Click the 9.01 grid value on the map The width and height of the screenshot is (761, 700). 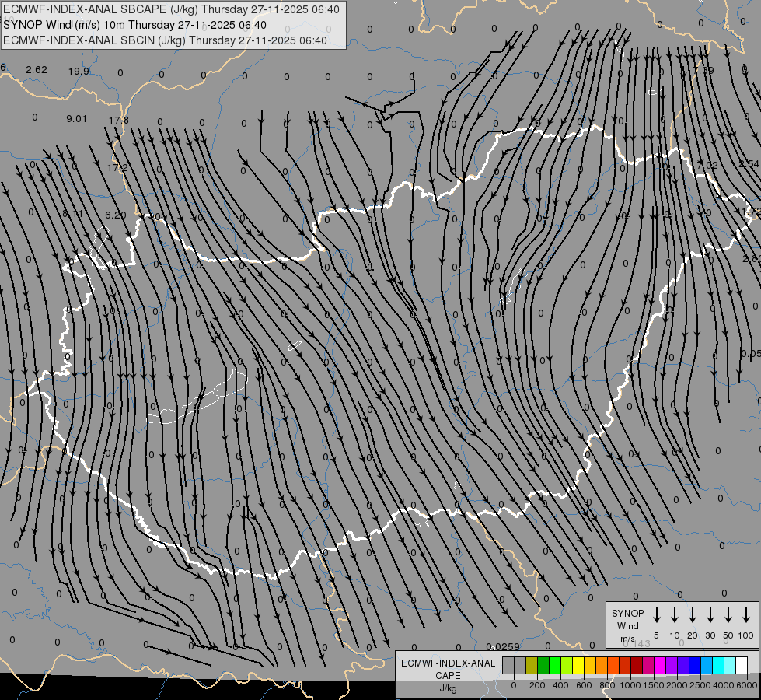[x=76, y=119]
